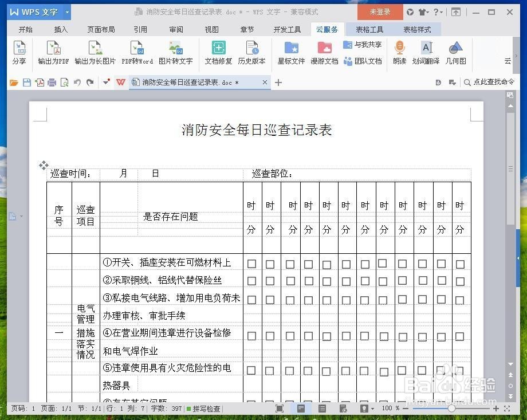This screenshot has width=527, height=420.
Task: Check first box in row ②采取铜线、铝线代替保险丝
Action: tap(251, 281)
